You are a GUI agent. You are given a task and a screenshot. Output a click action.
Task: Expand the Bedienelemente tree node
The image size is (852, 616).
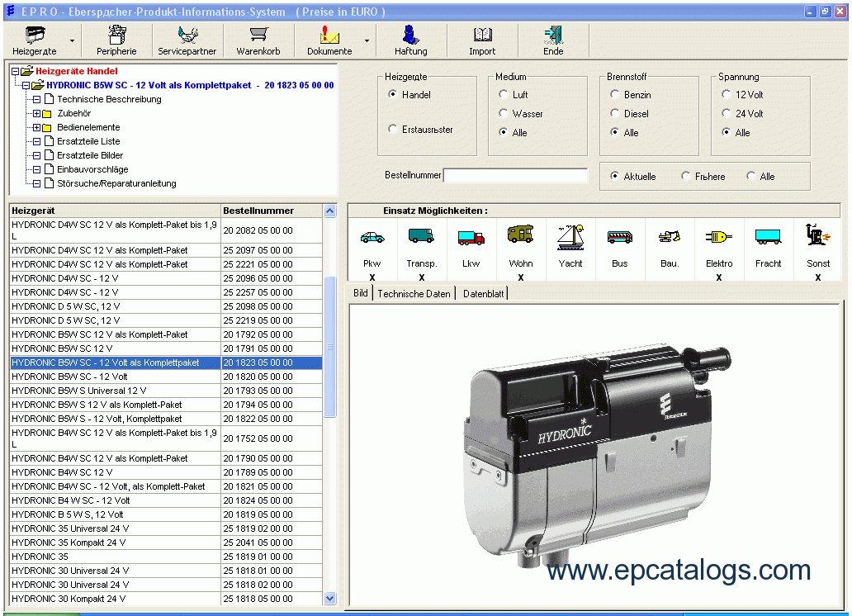(36, 128)
